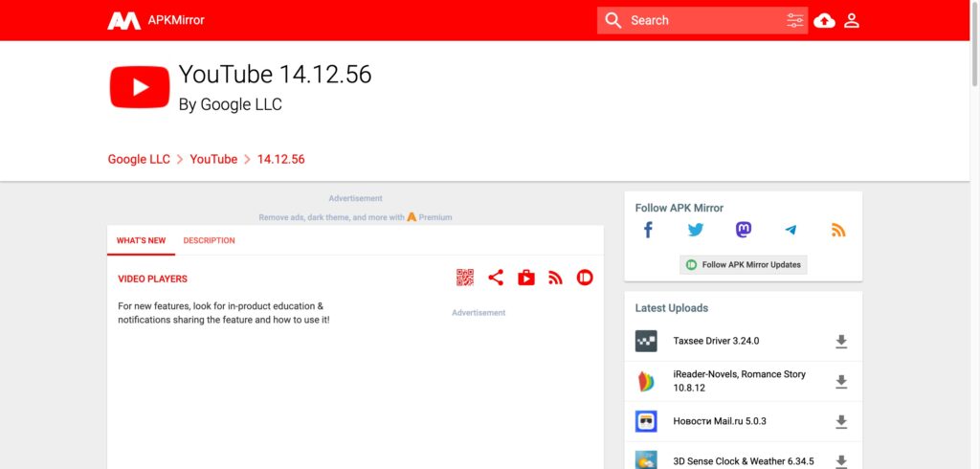This screenshot has height=469, width=980.
Task: Click the Search input field
Action: click(x=703, y=21)
